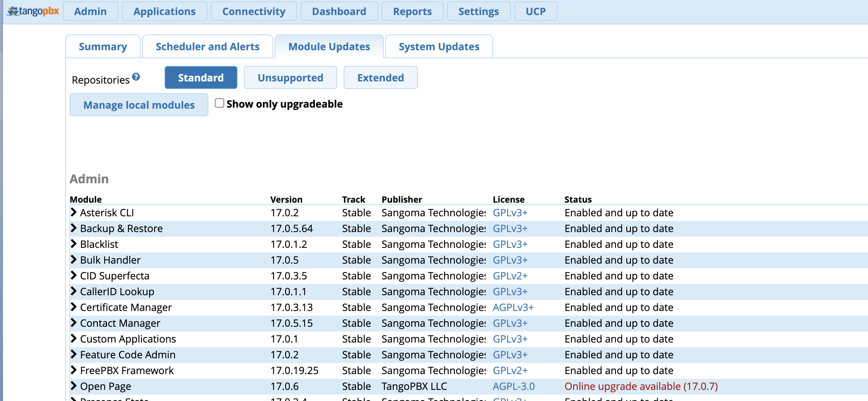Go to the Dashboard menu item

[x=339, y=11]
